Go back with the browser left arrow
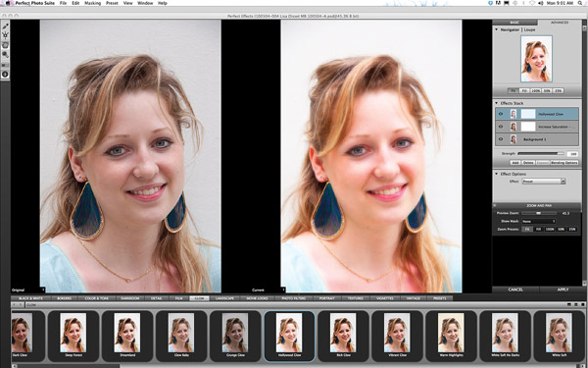Viewport: 588px width, 368px height. (x=15, y=305)
